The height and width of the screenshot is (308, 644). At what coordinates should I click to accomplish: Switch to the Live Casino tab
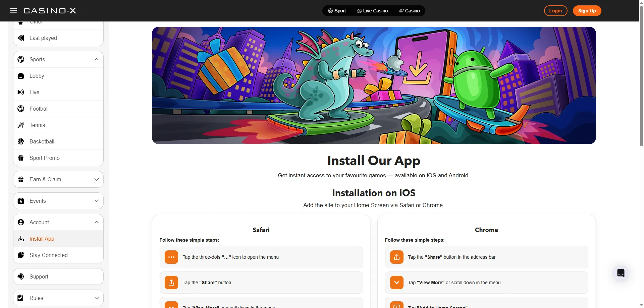click(372, 11)
